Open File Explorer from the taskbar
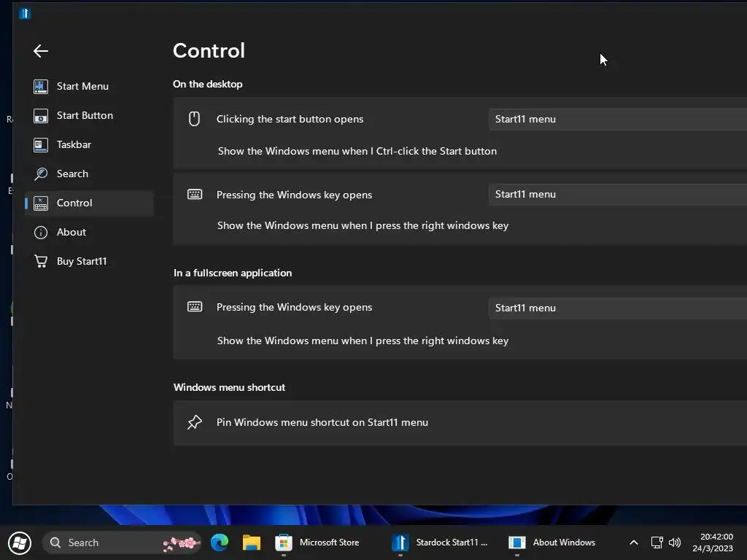Screen dimensions: 747x560 tap(252, 542)
